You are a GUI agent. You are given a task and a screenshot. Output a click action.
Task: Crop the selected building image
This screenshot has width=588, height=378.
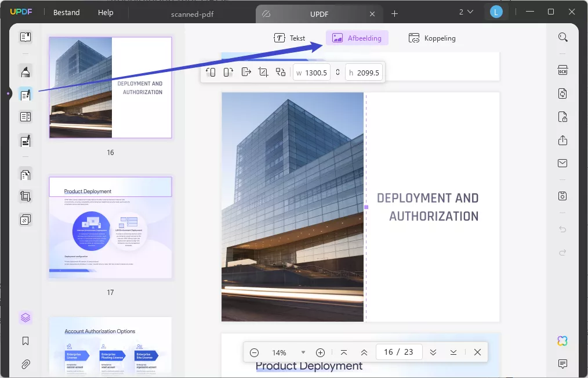[263, 72]
